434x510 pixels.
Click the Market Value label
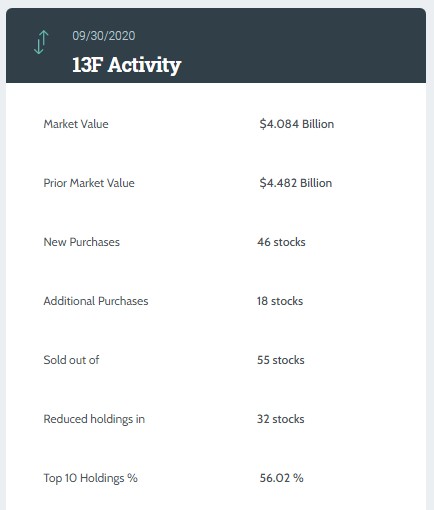point(76,124)
